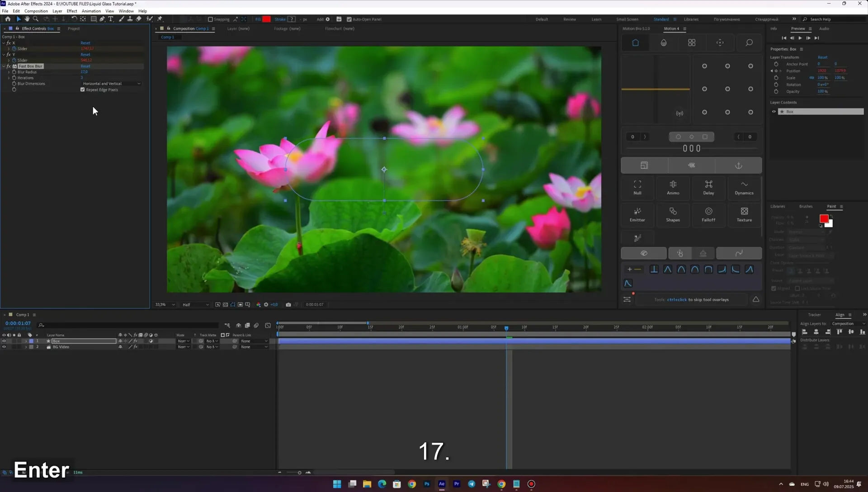Expand Blur Radius property
This screenshot has width=868, height=492.
click(9, 72)
